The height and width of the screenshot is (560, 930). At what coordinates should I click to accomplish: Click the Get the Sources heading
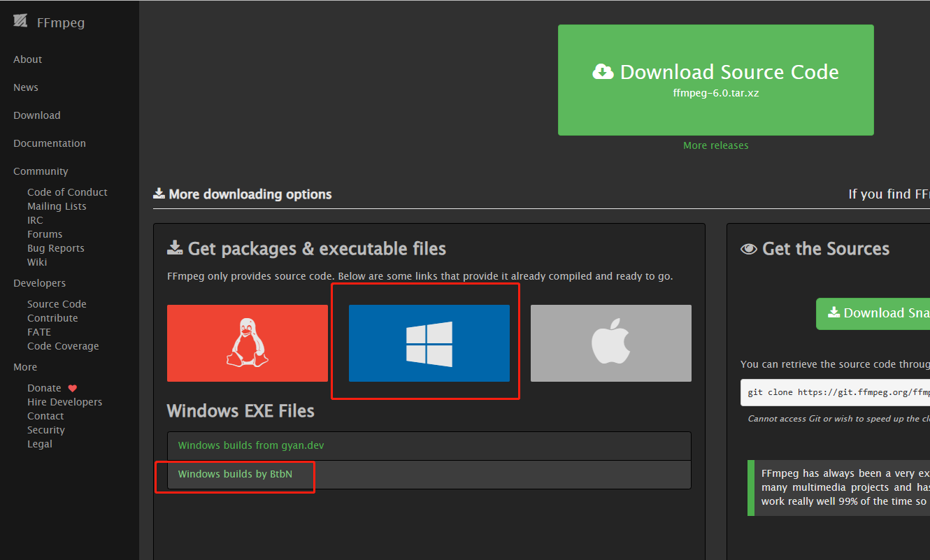coord(815,249)
